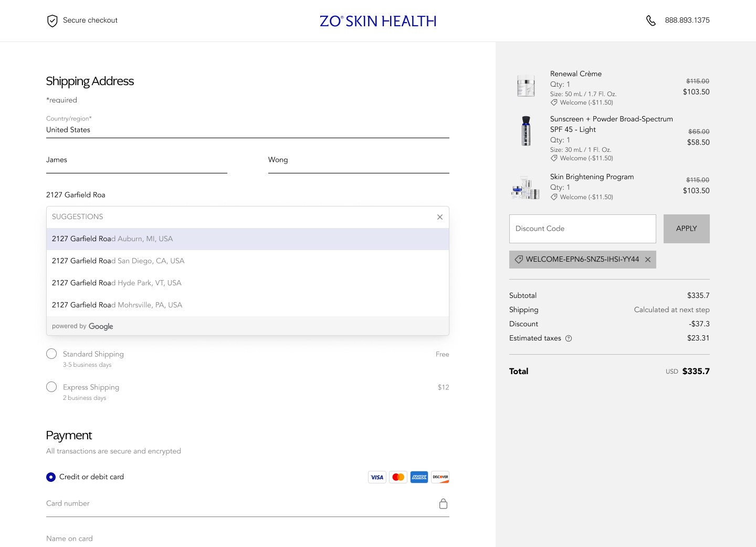Viewport: 756px width, 547px height.
Task: Click the Renewal Crème Welcome tag icon
Action: pyautogui.click(x=554, y=102)
